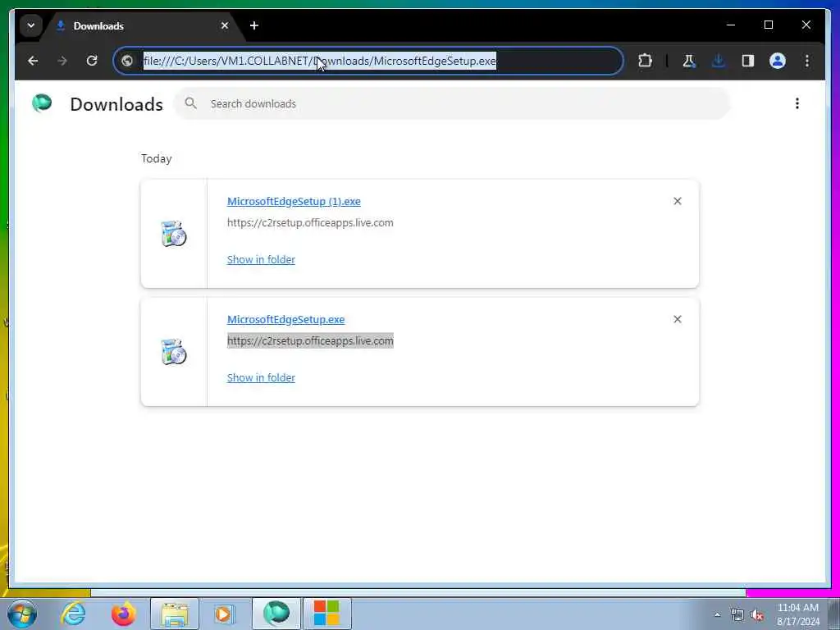This screenshot has height=630, width=840.
Task: Remove MicrosoftEdgeSetup (1).exe from list
Action: coord(677,201)
